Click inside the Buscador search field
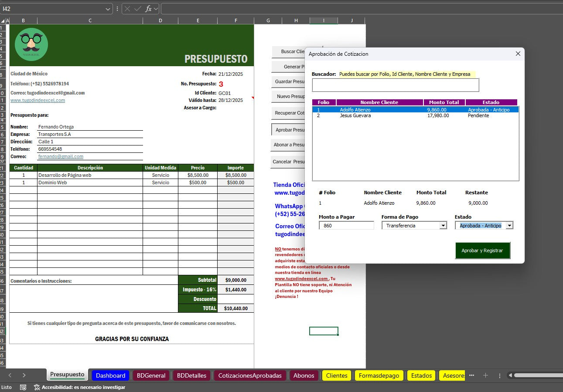 (395, 84)
